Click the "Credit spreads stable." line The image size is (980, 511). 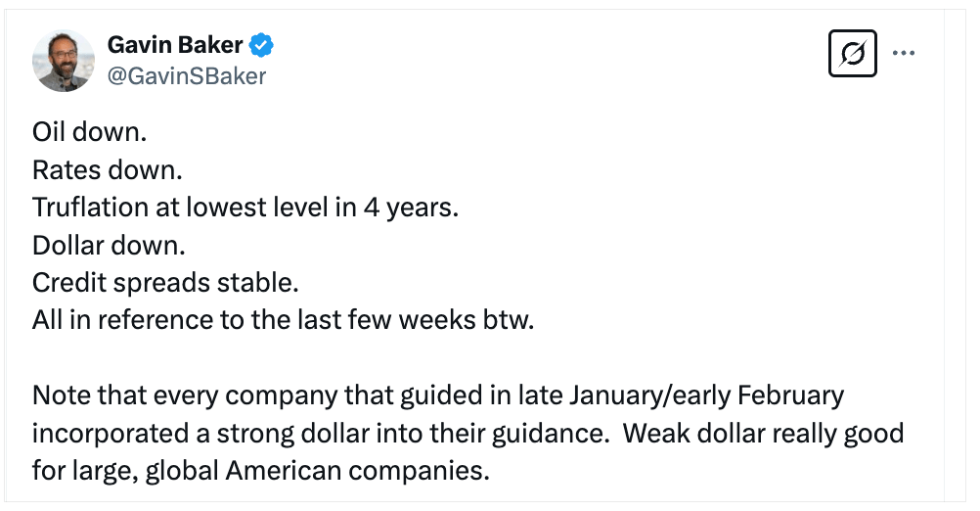click(164, 283)
